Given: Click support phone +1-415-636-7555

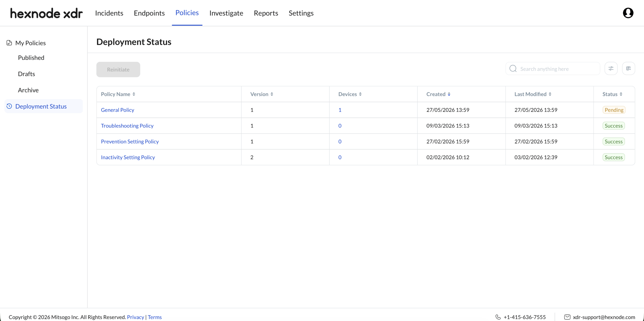Looking at the screenshot, I should [x=525, y=317].
